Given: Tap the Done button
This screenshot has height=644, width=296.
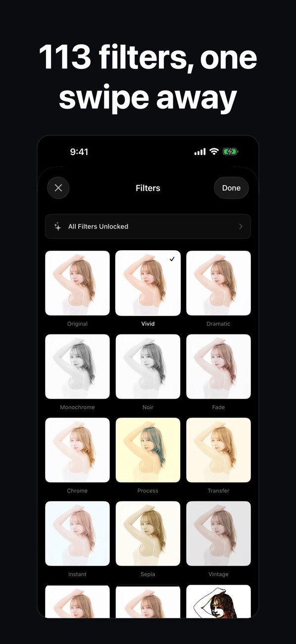Looking at the screenshot, I should tap(231, 188).
